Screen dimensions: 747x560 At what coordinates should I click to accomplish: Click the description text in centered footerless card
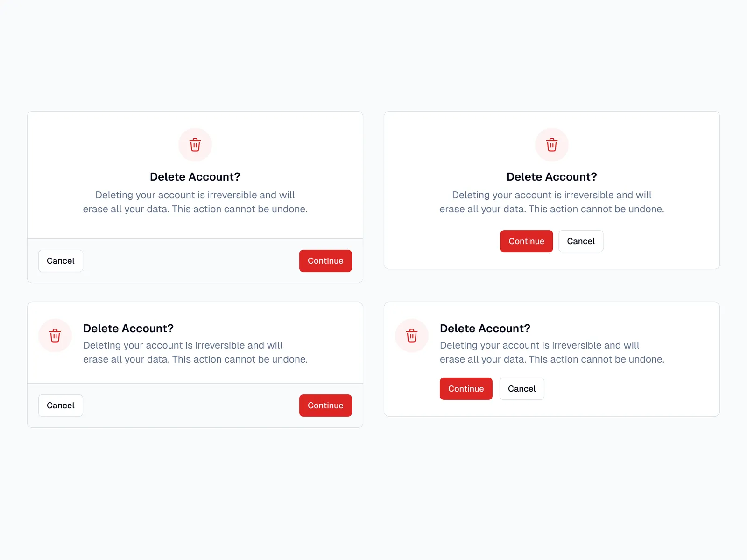[x=552, y=202]
